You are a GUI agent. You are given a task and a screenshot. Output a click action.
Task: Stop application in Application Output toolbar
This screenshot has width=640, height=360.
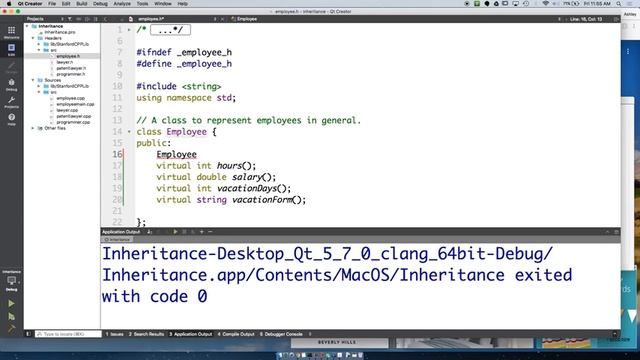(x=184, y=232)
